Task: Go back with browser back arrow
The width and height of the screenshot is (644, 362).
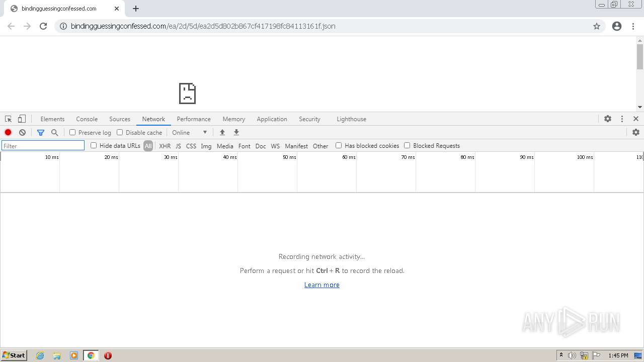Action: click(x=11, y=26)
